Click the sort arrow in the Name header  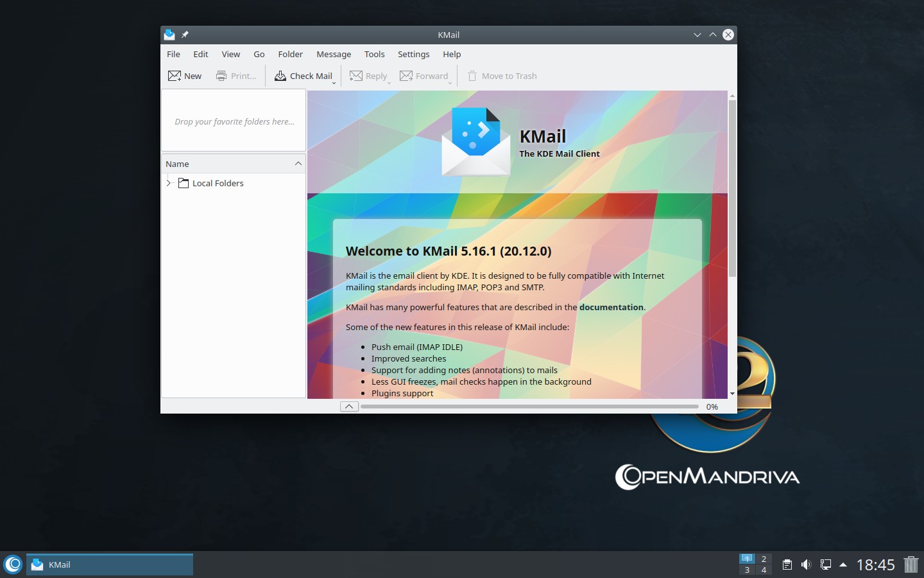point(298,164)
